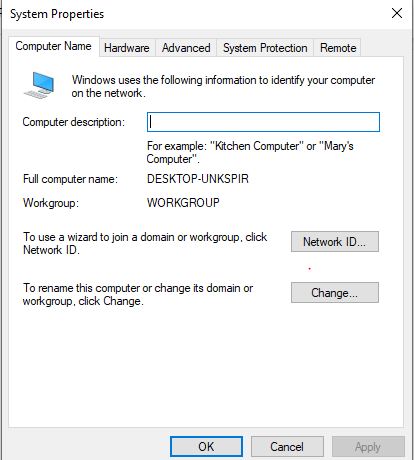Select the Computer Name tab
This screenshot has height=460, width=414.
tap(53, 46)
